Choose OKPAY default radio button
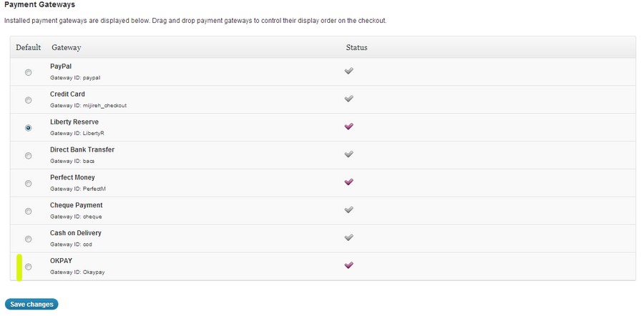The height and width of the screenshot is (316, 644). coord(29,267)
